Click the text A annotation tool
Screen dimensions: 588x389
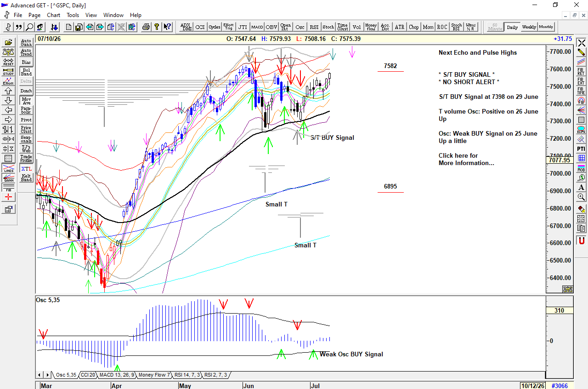click(x=581, y=187)
